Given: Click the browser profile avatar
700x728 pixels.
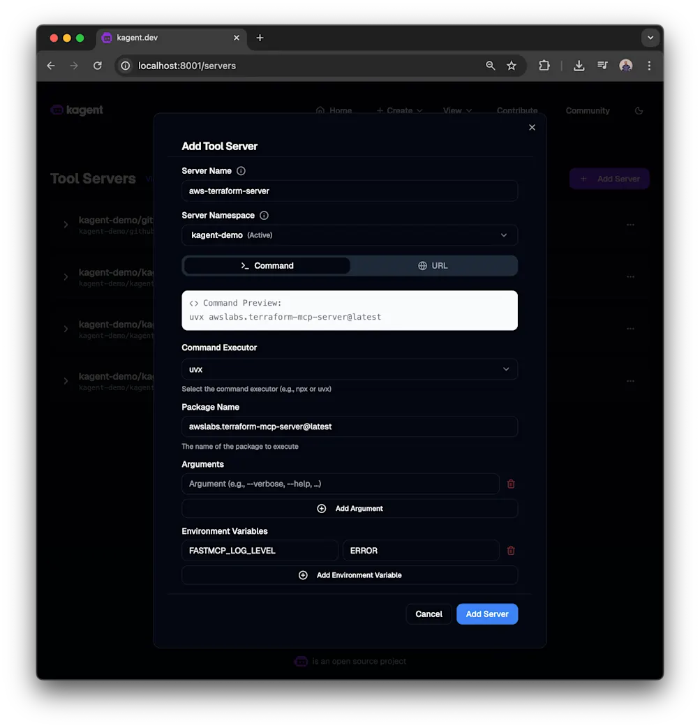Looking at the screenshot, I should 625,65.
